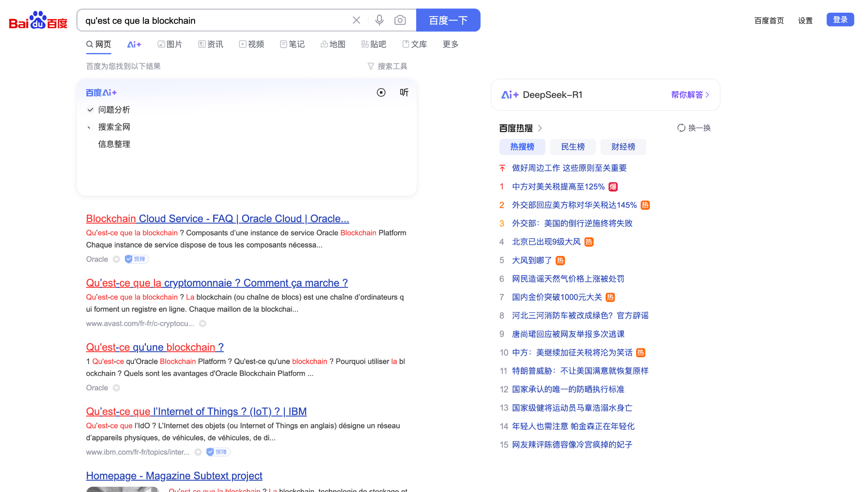Click the www.avast.com source URL
Screen dimensions: 868x492
140,324
